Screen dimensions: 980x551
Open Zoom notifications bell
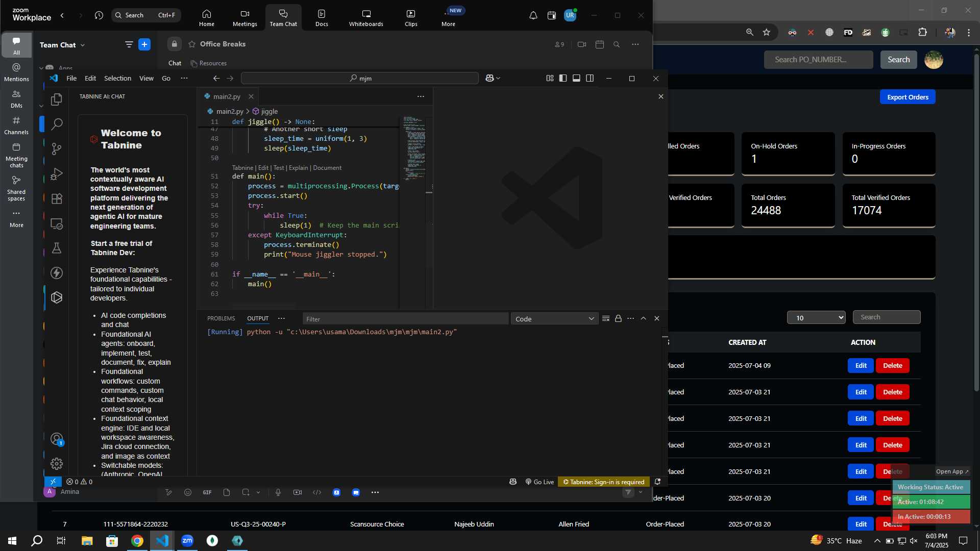pyautogui.click(x=533, y=15)
